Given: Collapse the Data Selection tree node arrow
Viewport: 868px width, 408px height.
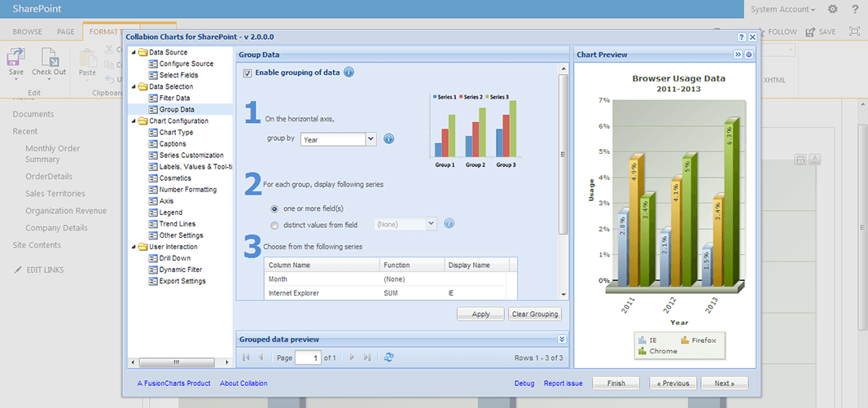Looking at the screenshot, I should pyautogui.click(x=133, y=86).
